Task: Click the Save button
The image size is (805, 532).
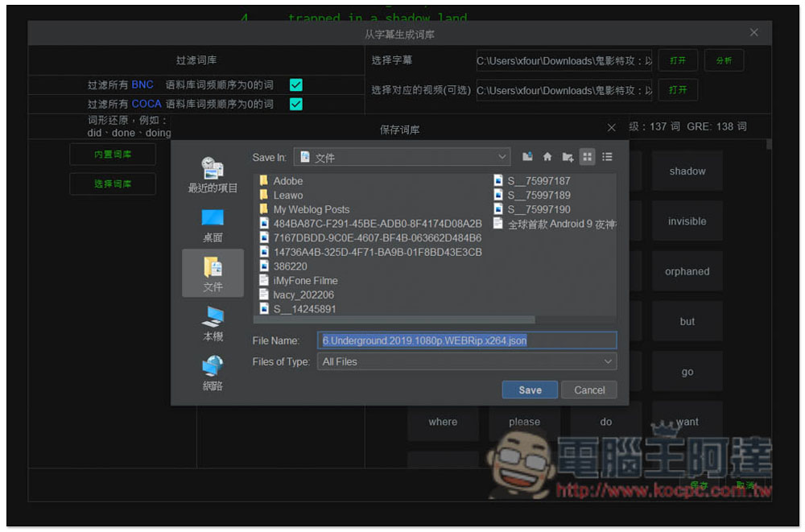Action: [530, 390]
